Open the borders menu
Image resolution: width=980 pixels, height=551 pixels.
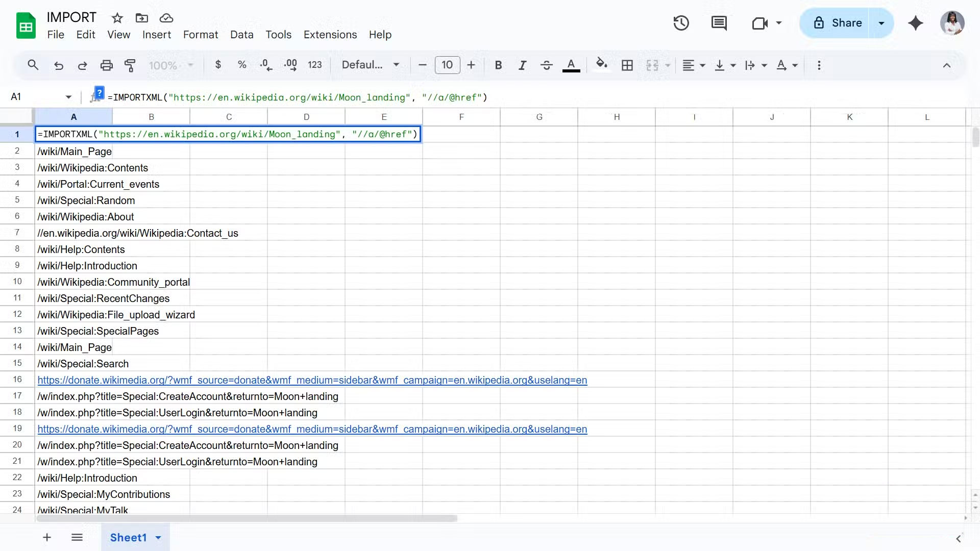[x=627, y=65]
